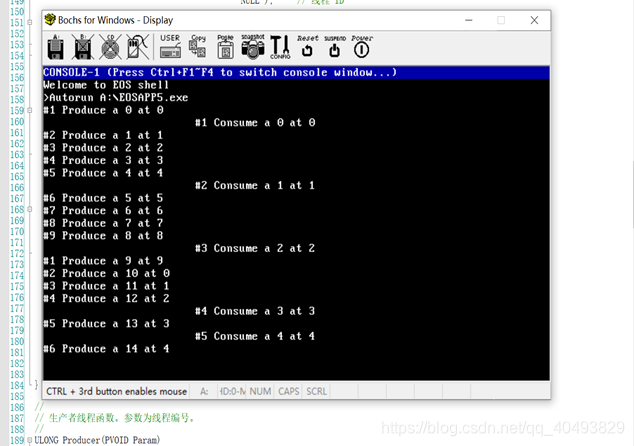The image size is (634, 446).
Task: Click '#9 Produce a 8 at 8' line
Action: pyautogui.click(x=103, y=236)
